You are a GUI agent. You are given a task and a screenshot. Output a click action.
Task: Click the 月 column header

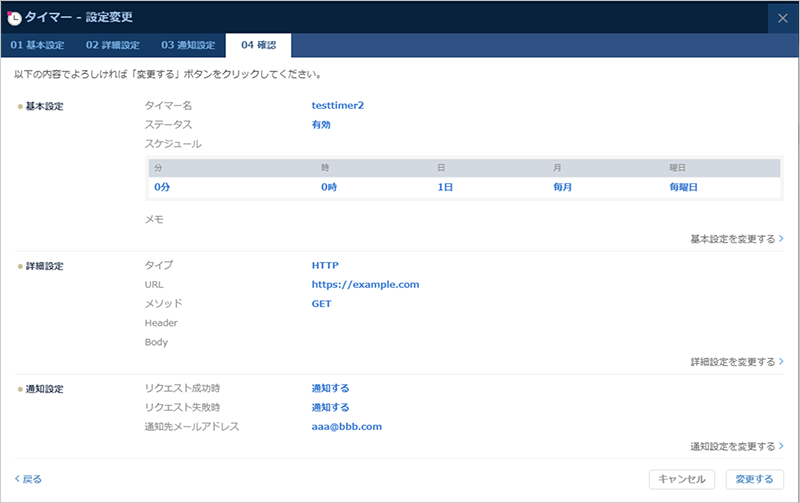coord(557,168)
